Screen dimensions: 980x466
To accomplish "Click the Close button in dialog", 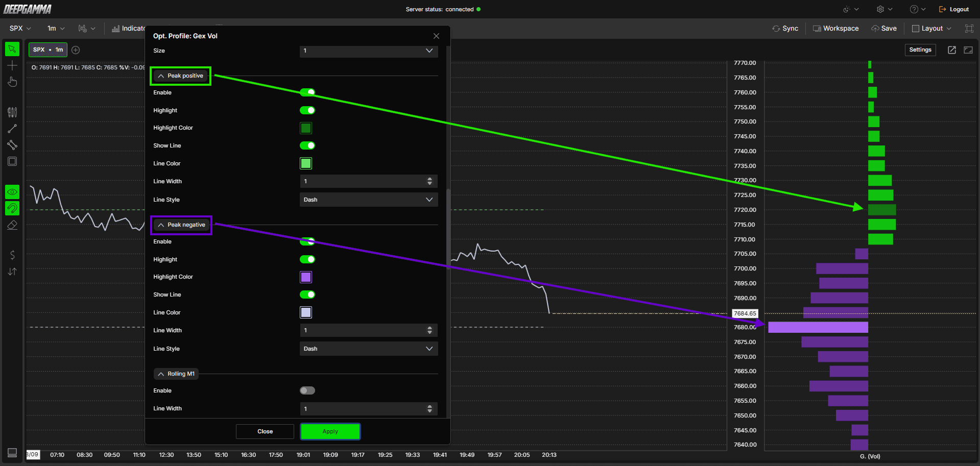I will point(265,431).
